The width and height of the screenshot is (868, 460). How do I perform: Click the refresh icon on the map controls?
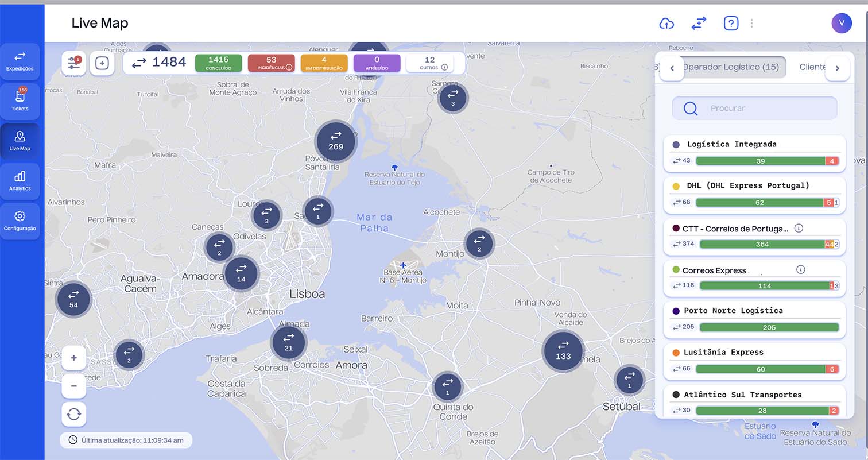coord(73,414)
